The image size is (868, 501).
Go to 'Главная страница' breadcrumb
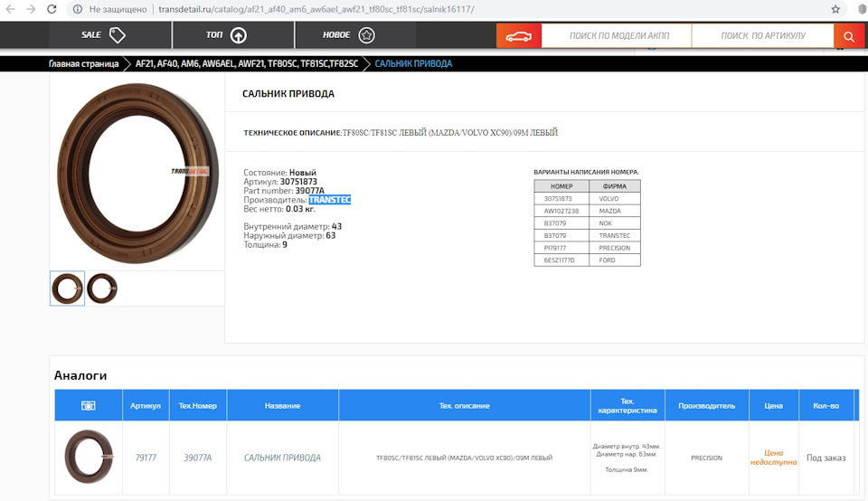tap(83, 63)
